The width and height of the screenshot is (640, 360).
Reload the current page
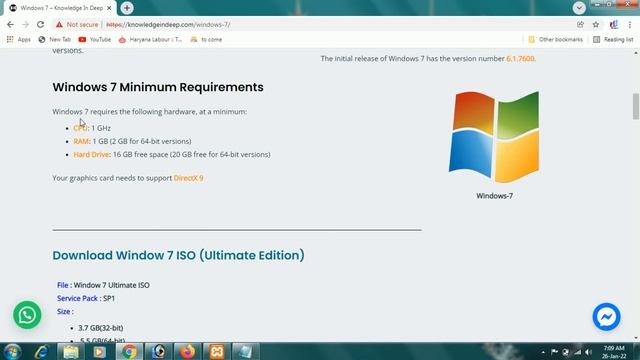point(40,24)
